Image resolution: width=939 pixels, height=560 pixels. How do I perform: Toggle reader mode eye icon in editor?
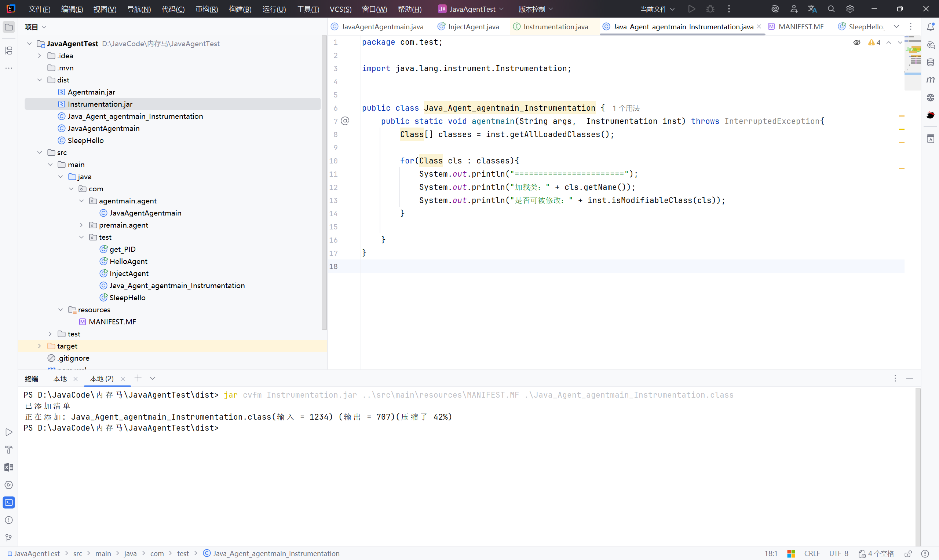point(857,43)
